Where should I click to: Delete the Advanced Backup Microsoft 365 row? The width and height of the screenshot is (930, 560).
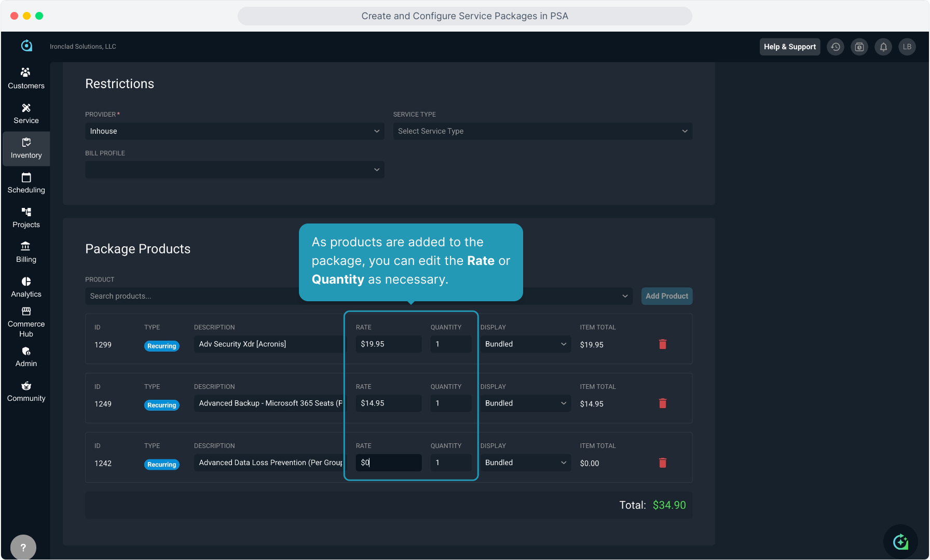point(662,403)
